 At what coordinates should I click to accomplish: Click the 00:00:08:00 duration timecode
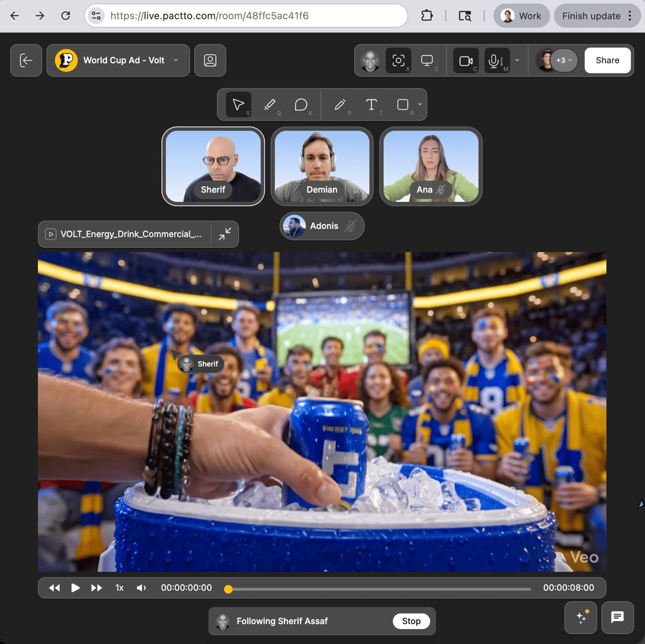568,588
